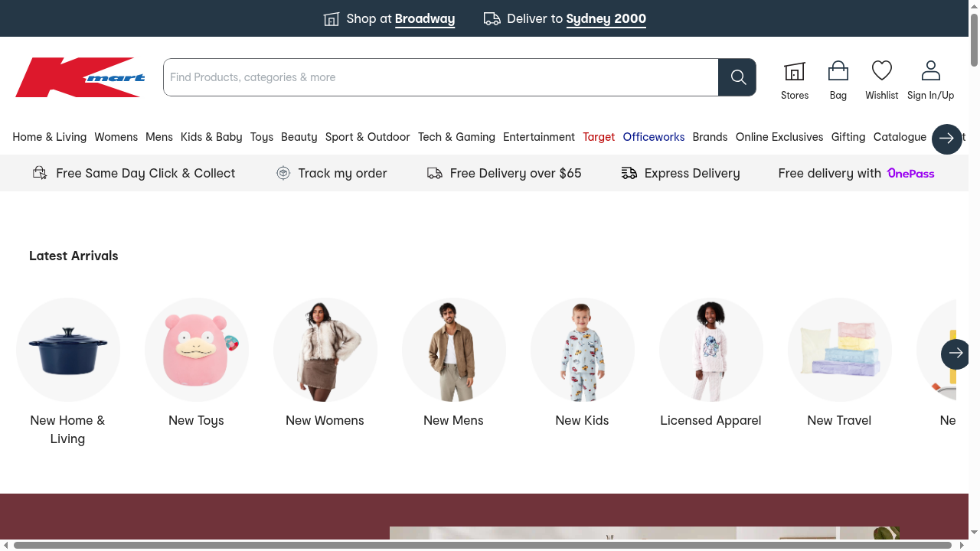This screenshot has height=551, width=980.
Task: Go to Officeworks link
Action: click(x=654, y=137)
